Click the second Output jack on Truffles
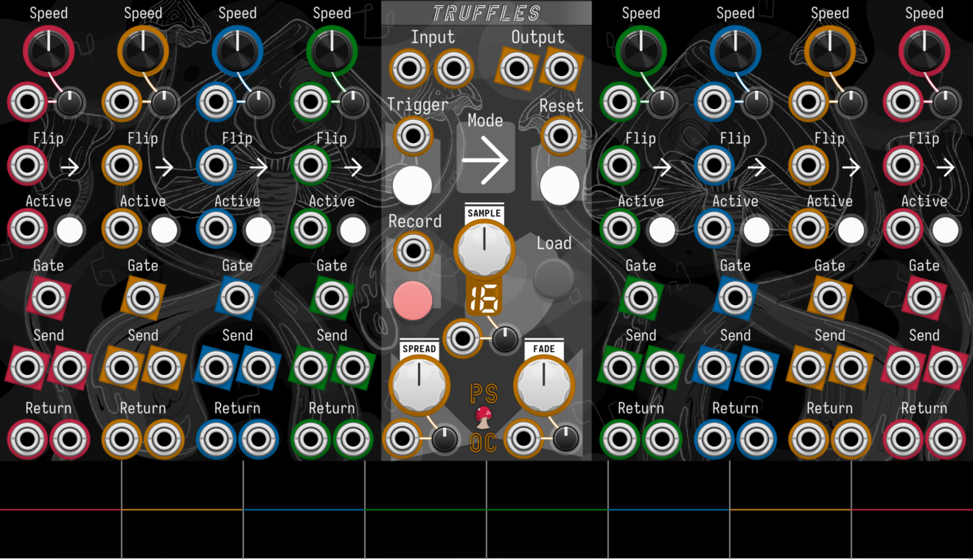This screenshot has height=560, width=973. (562, 69)
